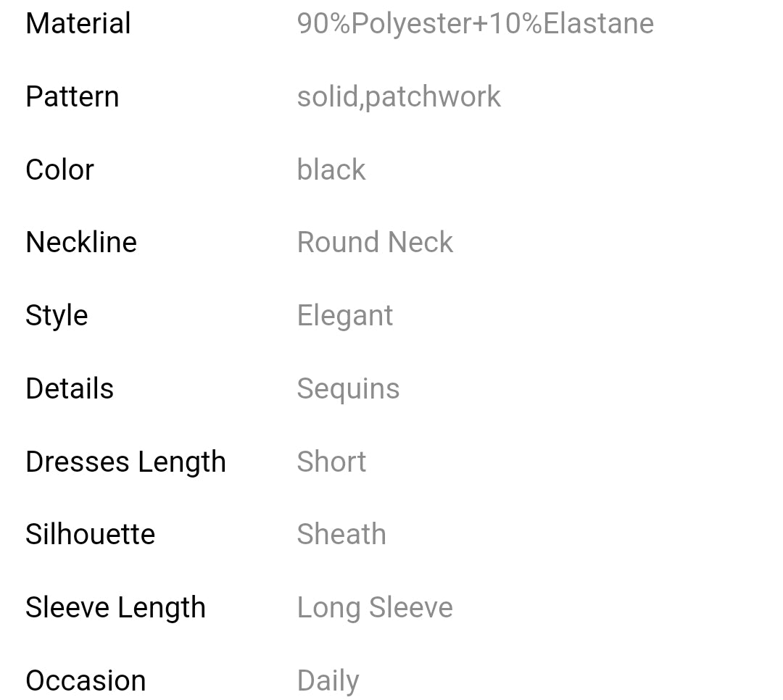Select the solid,patchwork value text
Screen dimensions: 783x700
pos(399,96)
